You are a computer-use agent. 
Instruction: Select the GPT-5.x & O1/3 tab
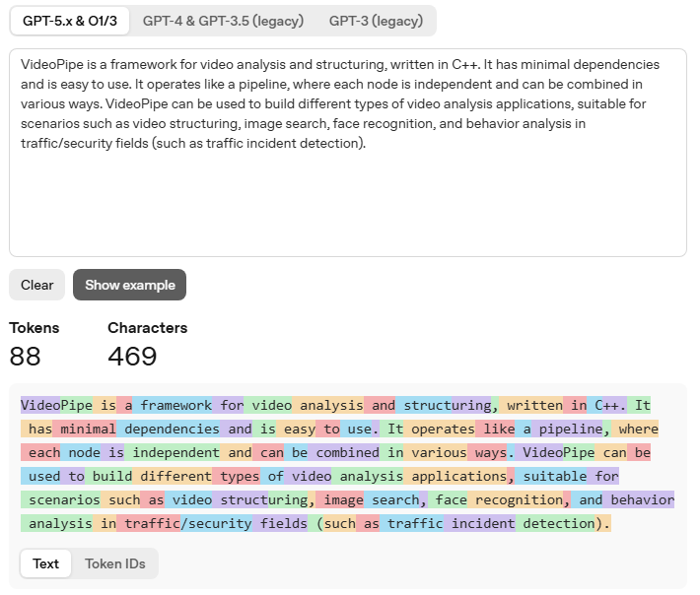click(70, 21)
